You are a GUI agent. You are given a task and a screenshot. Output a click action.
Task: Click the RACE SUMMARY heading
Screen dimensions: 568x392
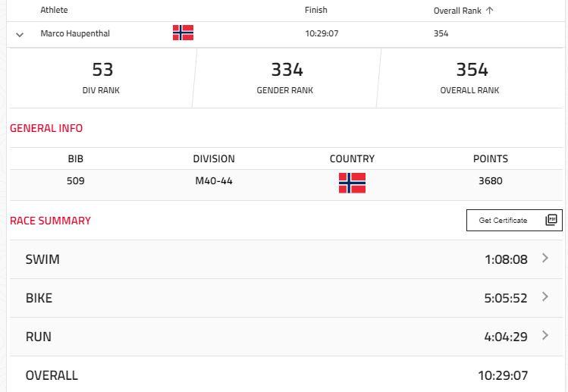pyautogui.click(x=50, y=221)
